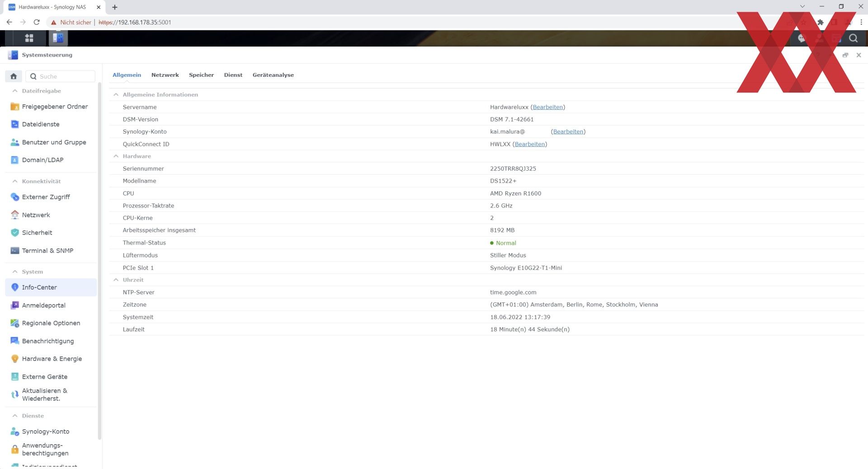The image size is (868, 469).
Task: Open Anmeldeportal settings
Action: pos(51,305)
